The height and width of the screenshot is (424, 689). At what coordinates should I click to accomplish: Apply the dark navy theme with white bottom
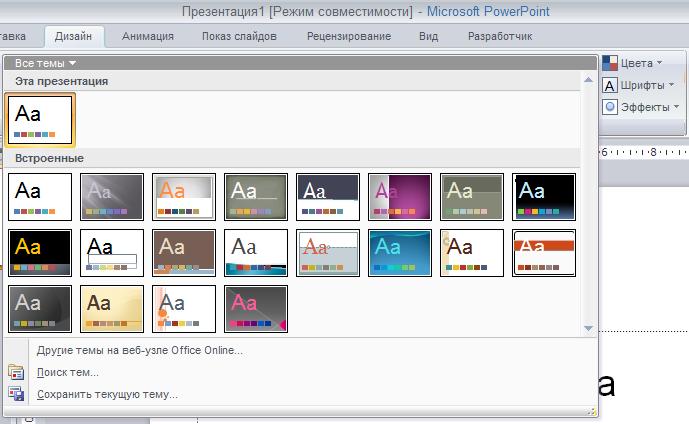pyautogui.click(x=328, y=196)
